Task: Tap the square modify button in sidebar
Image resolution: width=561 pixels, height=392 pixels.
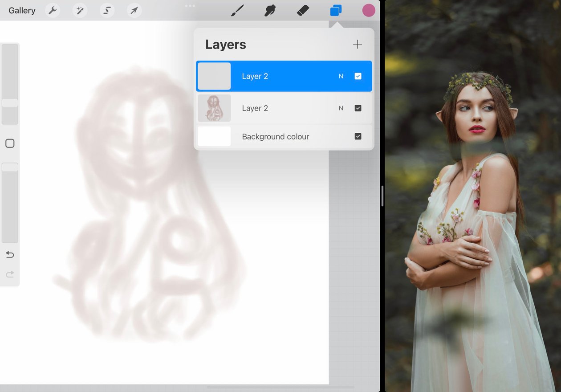Action: [x=10, y=143]
